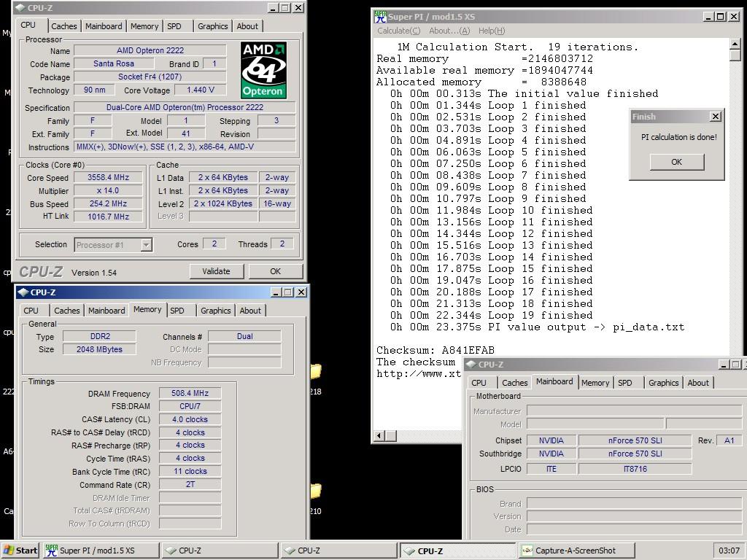Open About menu in Super PI
Viewport: 747px width, 560px height.
click(449, 31)
